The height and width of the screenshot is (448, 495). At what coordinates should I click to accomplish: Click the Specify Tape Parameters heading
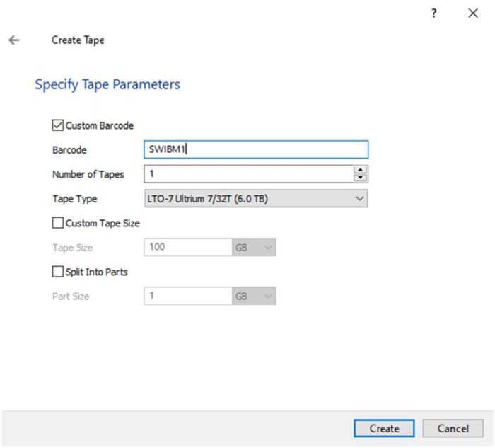pos(107,85)
